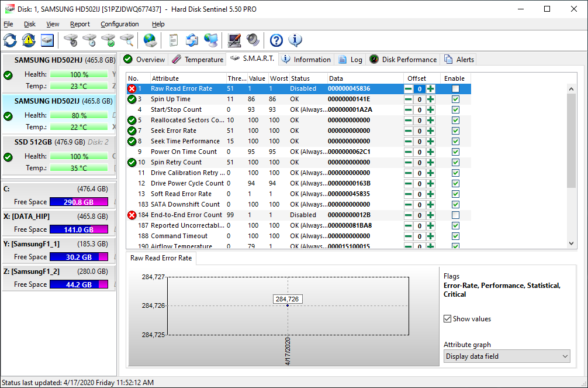
Task: Sort by the Attribute column header
Action: pos(188,78)
